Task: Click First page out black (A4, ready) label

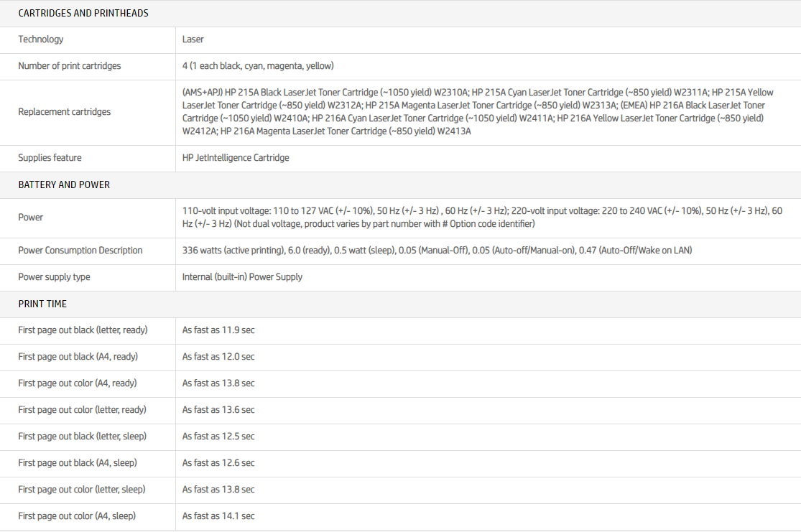Action: (x=78, y=357)
